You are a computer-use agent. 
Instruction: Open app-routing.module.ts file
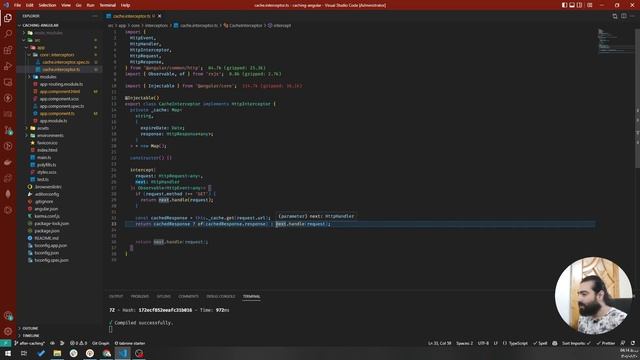[x=61, y=84]
